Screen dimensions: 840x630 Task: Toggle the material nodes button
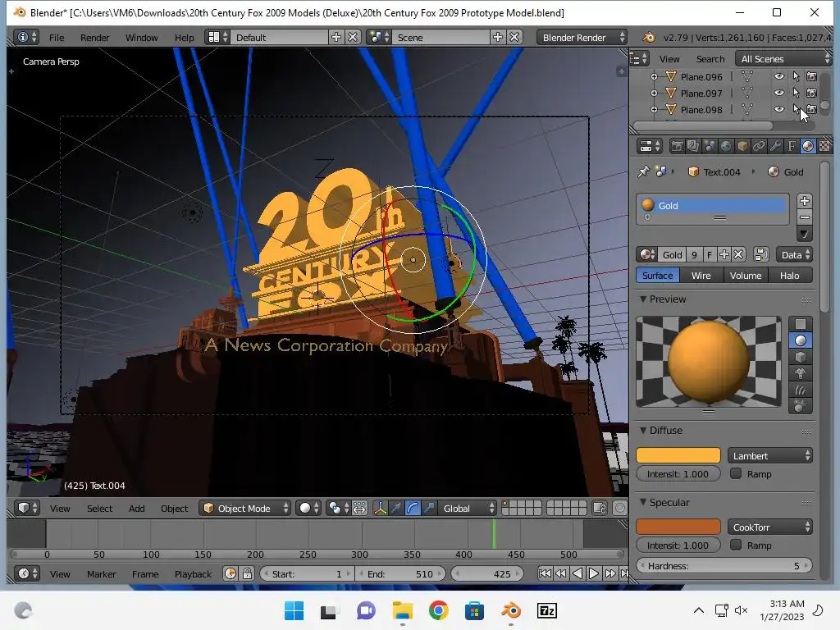[x=760, y=255]
